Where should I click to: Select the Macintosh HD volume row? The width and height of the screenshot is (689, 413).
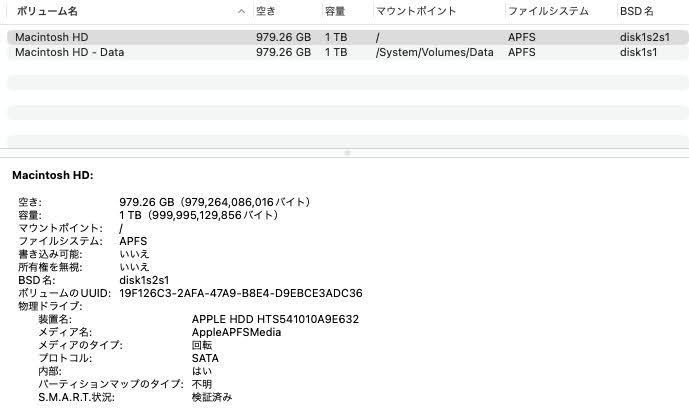click(x=52, y=37)
